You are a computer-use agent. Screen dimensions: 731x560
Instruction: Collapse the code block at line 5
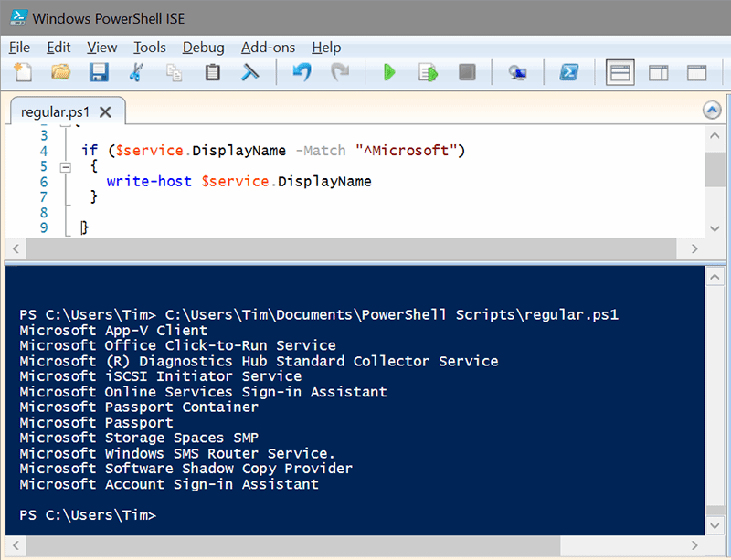click(x=65, y=167)
